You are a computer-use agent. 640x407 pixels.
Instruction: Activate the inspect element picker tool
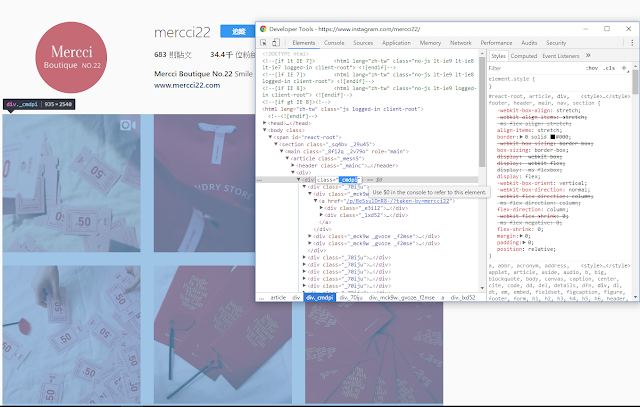click(x=264, y=42)
